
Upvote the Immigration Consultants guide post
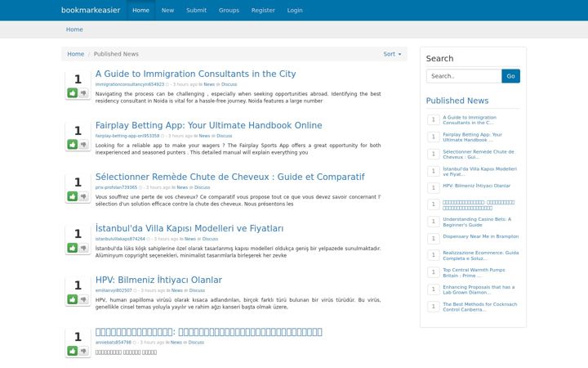tap(73, 92)
